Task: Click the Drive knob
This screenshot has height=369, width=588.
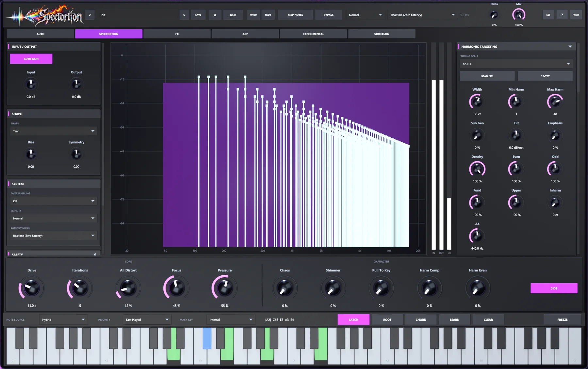Action: point(31,288)
